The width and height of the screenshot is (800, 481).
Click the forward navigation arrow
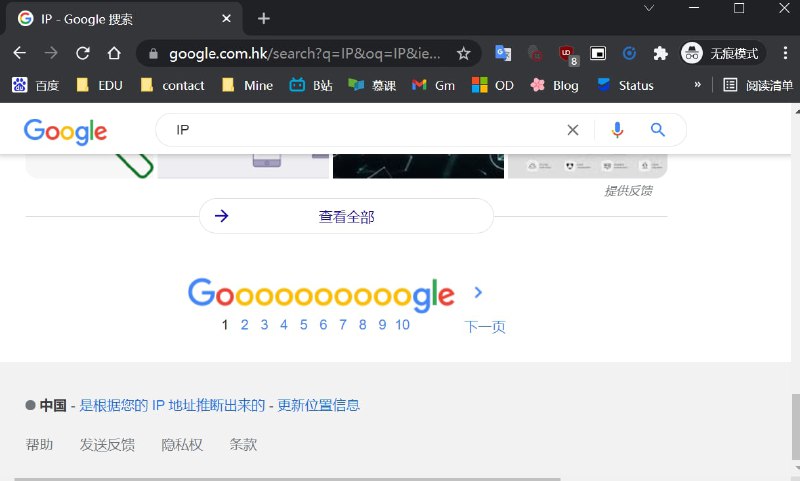(x=51, y=53)
